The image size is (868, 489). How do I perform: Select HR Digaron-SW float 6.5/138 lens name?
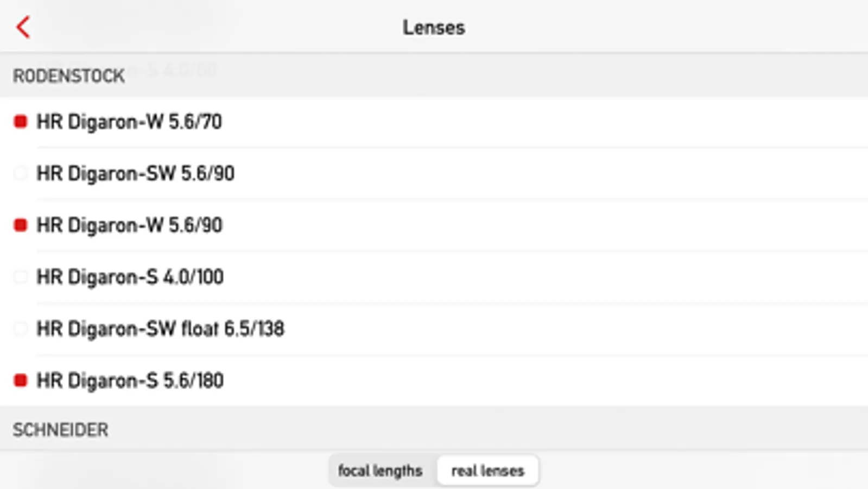pos(160,329)
